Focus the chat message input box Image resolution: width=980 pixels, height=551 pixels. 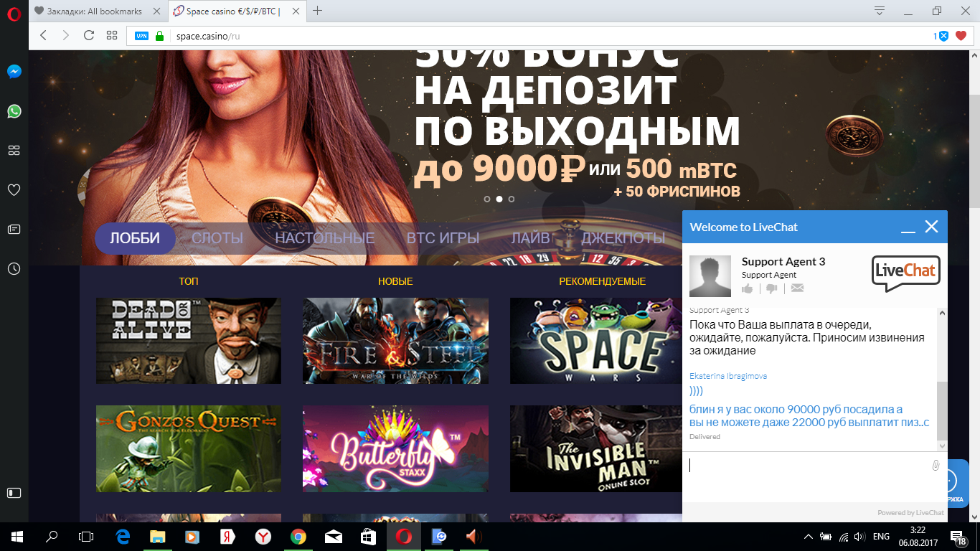[x=807, y=476]
